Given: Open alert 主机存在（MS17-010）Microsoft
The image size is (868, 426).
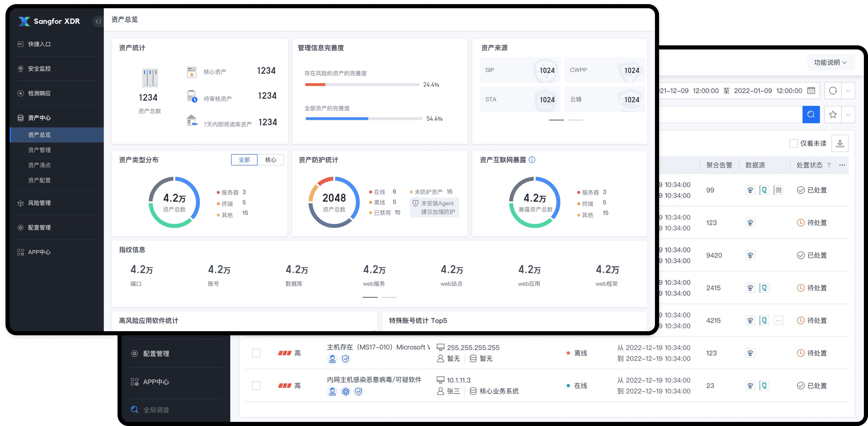Looking at the screenshot, I should coord(378,347).
